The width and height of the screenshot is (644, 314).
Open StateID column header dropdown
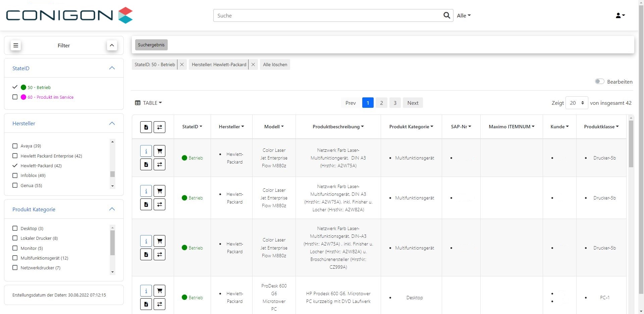click(x=192, y=127)
